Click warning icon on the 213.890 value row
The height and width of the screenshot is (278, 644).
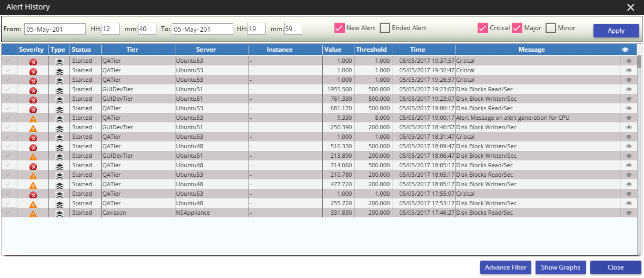[33, 157]
